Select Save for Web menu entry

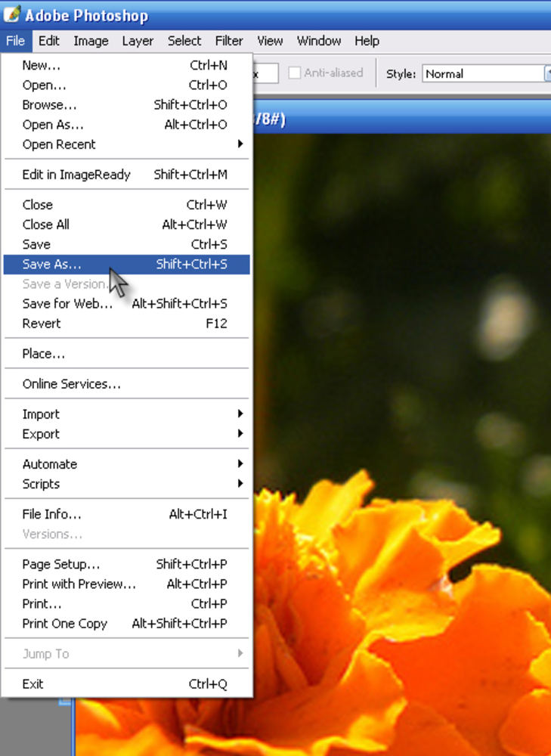click(x=126, y=304)
